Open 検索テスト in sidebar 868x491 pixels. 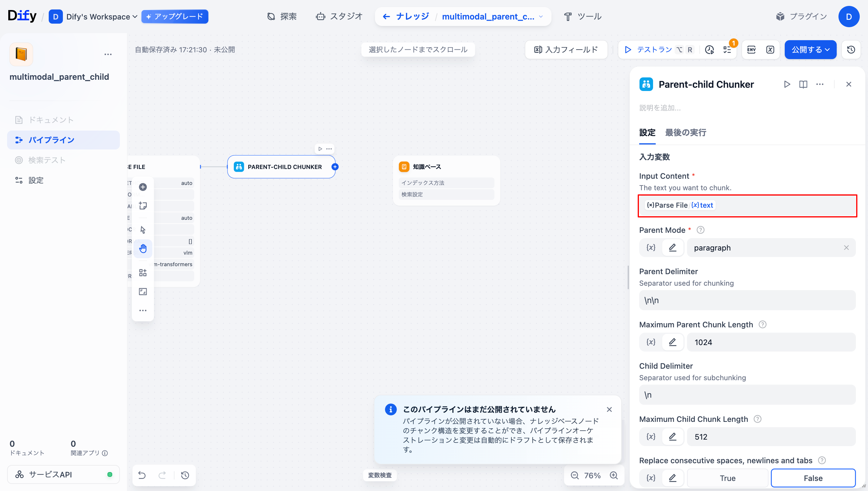pyautogui.click(x=47, y=160)
